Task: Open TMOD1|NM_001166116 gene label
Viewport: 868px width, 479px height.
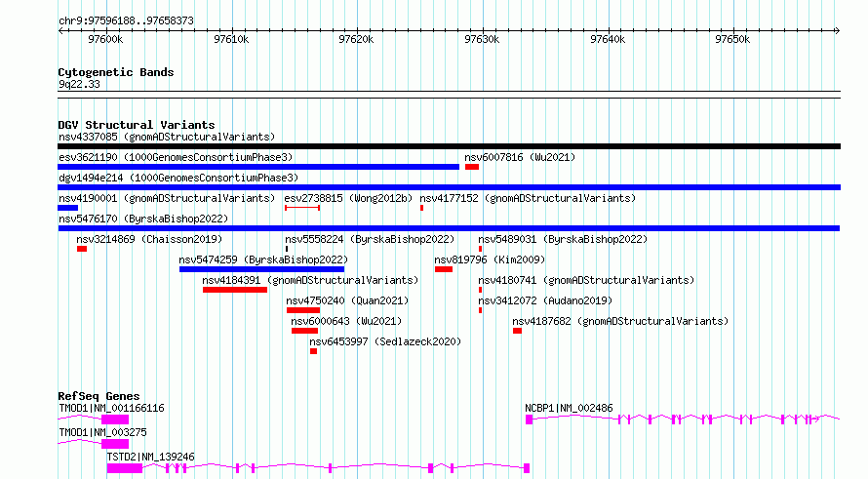Action: [111, 408]
